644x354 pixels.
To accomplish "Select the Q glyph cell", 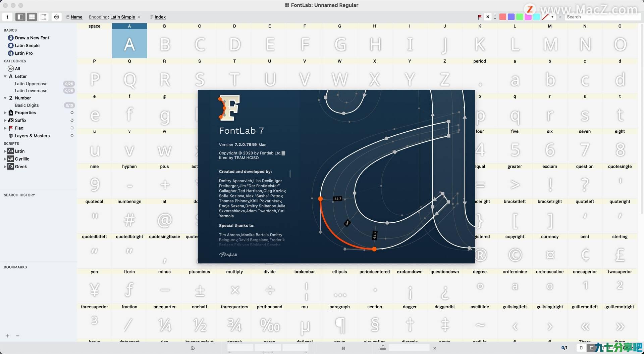I will coord(129,76).
